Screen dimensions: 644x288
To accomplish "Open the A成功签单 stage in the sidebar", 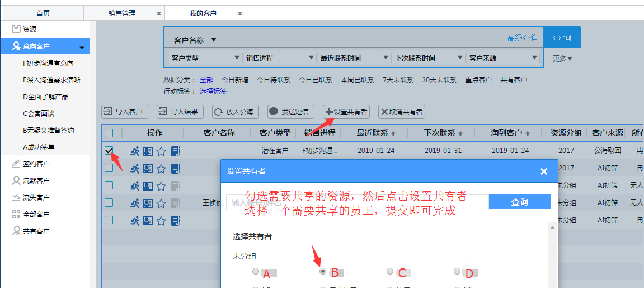I will pos(39,147).
